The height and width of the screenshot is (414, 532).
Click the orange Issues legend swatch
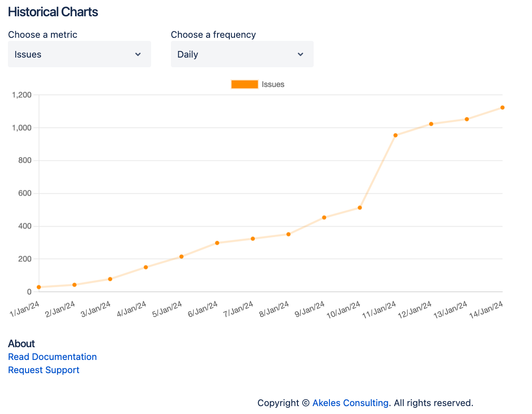(244, 84)
